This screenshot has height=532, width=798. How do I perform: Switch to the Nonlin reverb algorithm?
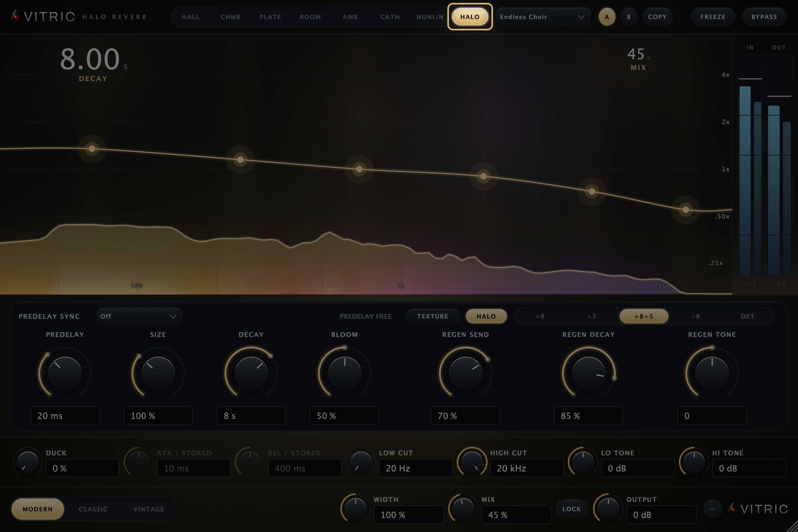click(430, 17)
